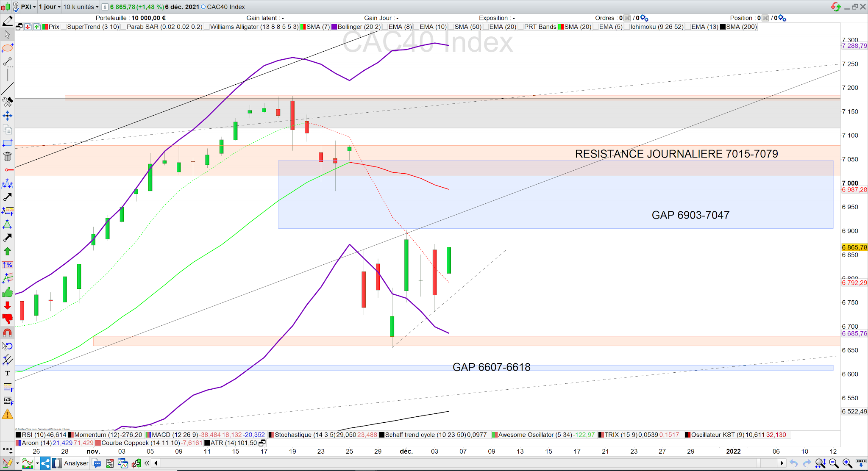Toggle the EMA (8) checkbox
Image resolution: width=868 pixels, height=471 pixels.
pos(385,27)
